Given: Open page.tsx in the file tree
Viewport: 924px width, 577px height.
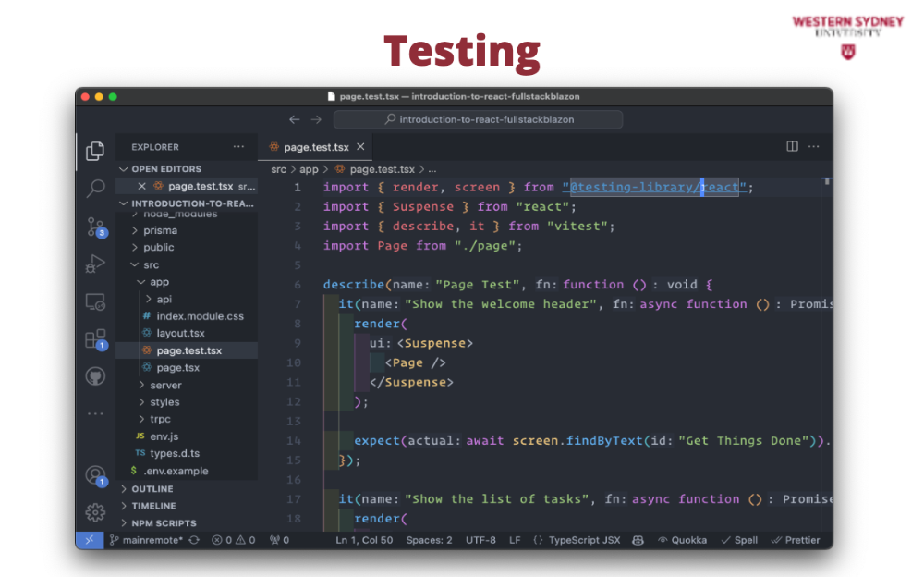Looking at the screenshot, I should pyautogui.click(x=177, y=367).
